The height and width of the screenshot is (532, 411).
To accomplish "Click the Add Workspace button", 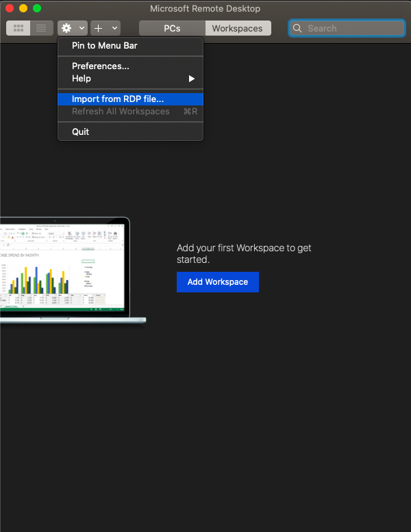I will [218, 282].
